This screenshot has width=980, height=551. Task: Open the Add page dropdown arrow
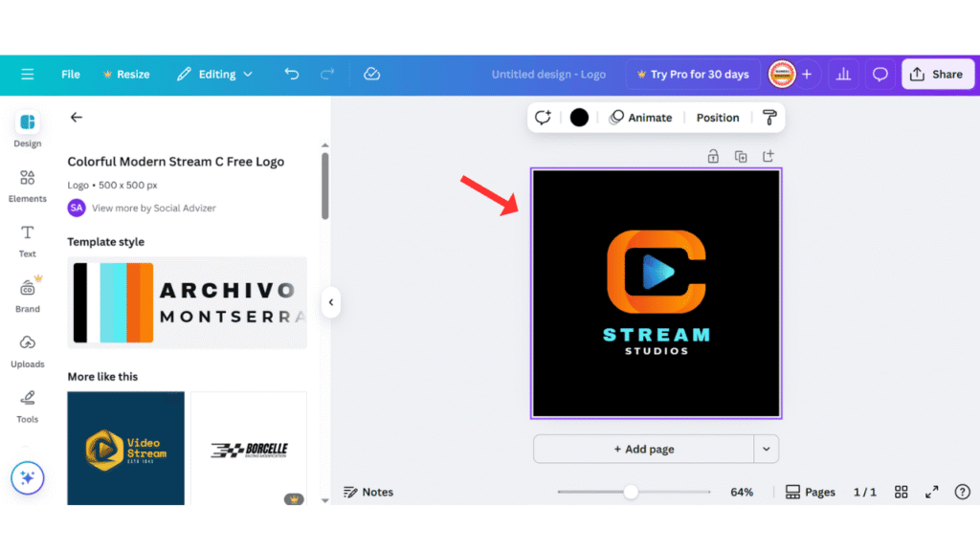[768, 449]
